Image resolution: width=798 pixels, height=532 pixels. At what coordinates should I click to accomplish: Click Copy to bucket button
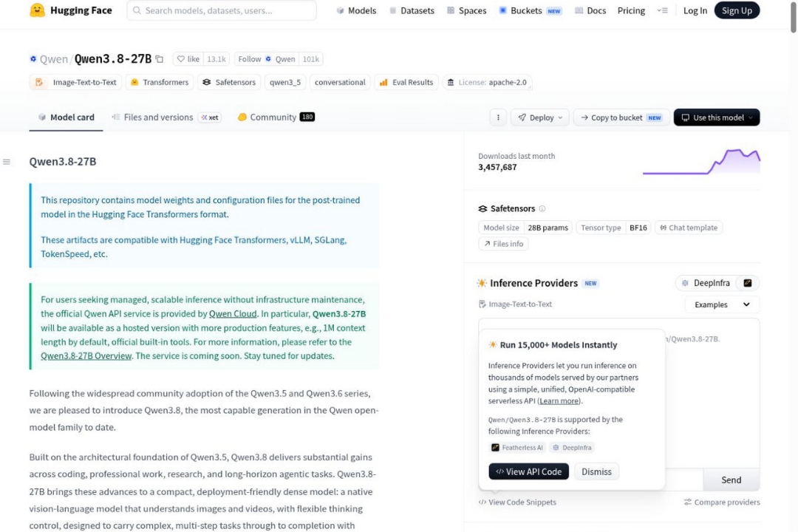click(621, 117)
